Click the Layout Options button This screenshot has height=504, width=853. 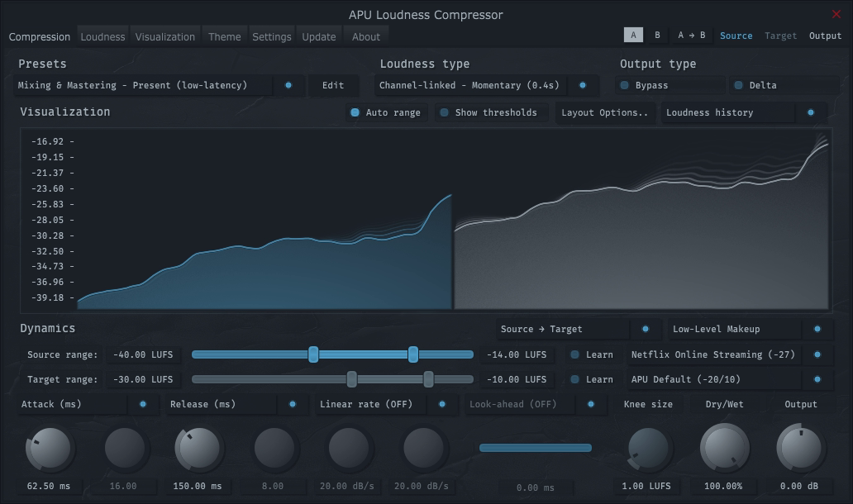[x=604, y=112]
